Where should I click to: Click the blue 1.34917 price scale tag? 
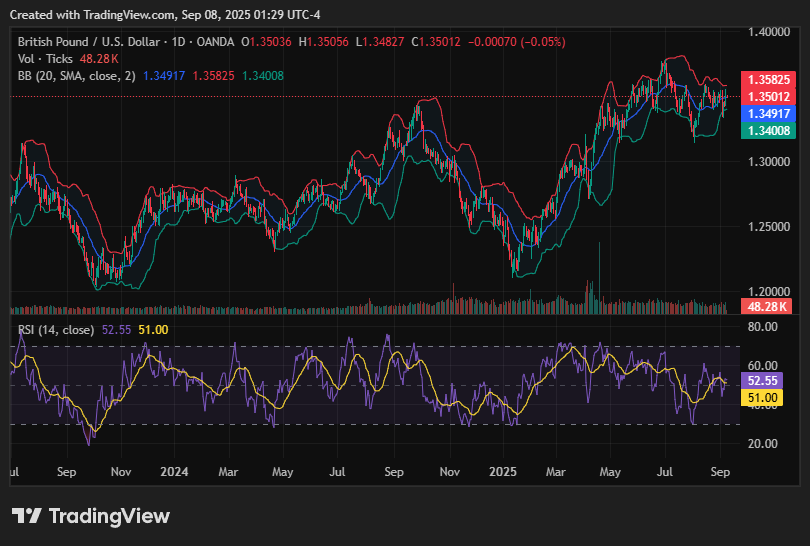click(769, 114)
